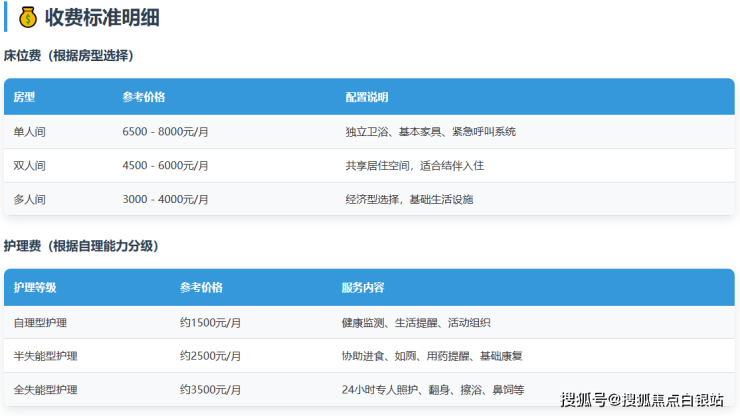740x416 pixels.
Task: Click the money bag icon beside 收费标准明细
Action: pyautogui.click(x=27, y=17)
